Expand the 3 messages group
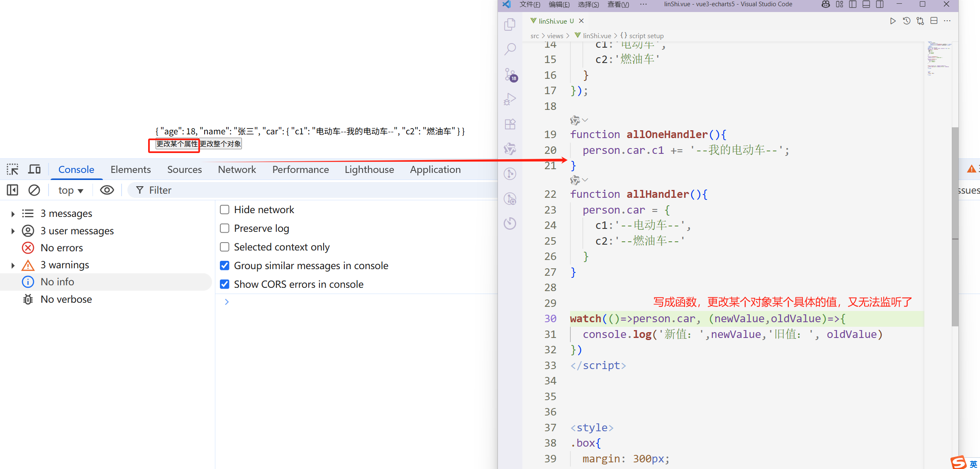The height and width of the screenshot is (469, 980). coord(13,214)
